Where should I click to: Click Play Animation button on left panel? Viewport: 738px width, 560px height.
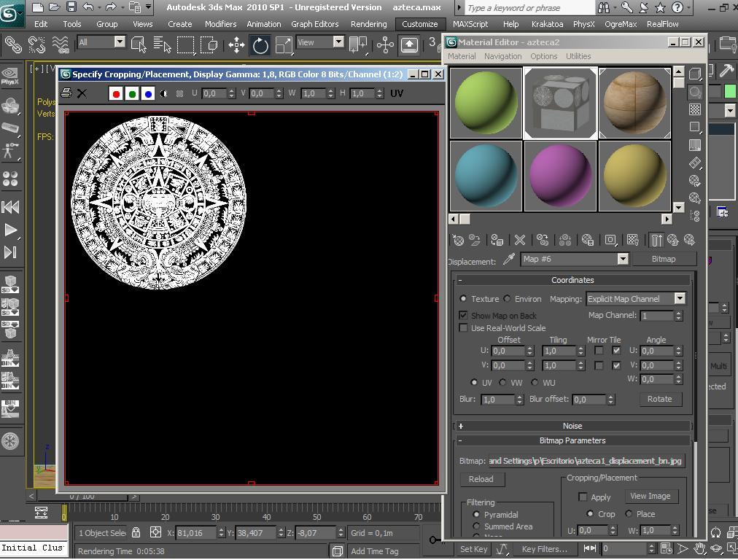click(x=10, y=230)
